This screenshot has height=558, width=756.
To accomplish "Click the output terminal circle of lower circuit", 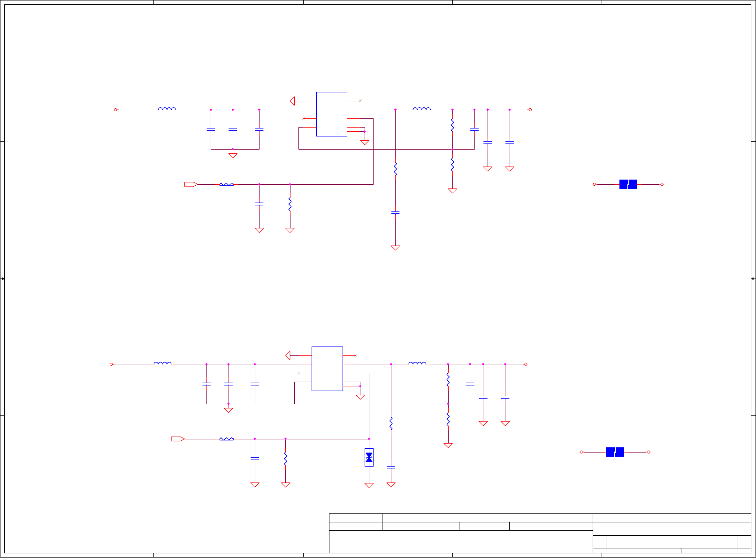I will (526, 364).
